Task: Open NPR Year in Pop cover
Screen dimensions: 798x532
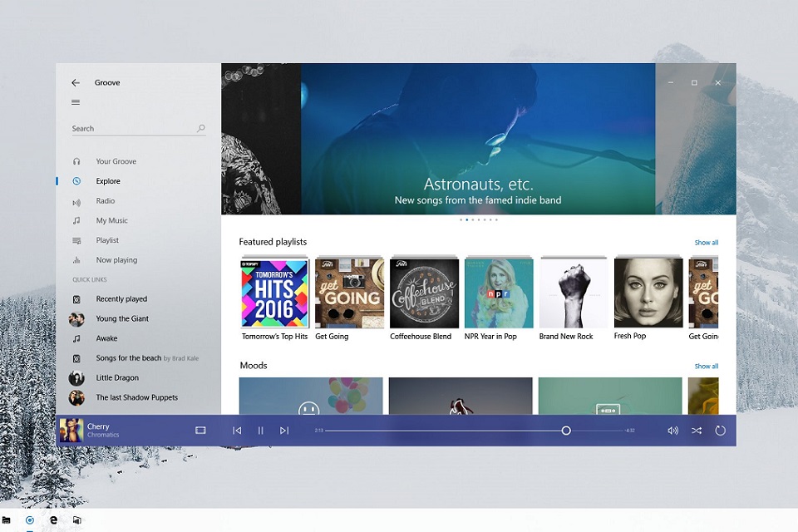Action: click(x=499, y=293)
